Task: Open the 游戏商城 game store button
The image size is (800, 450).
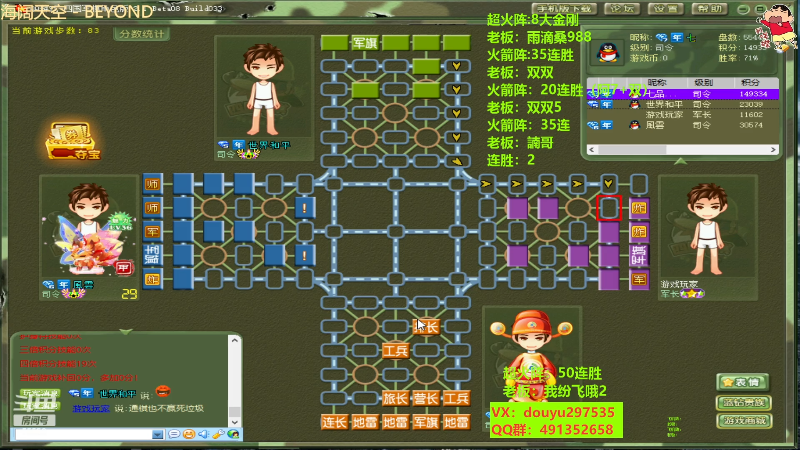Action: [x=744, y=421]
